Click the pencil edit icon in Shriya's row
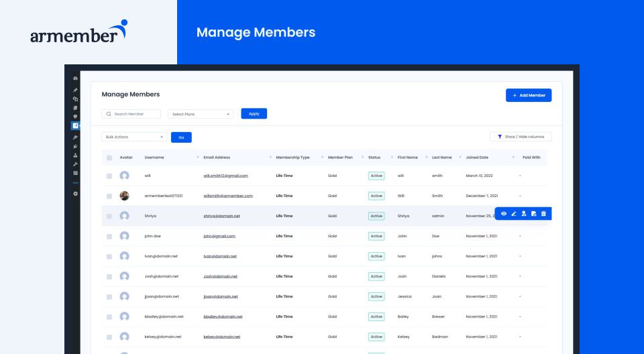The height and width of the screenshot is (354, 644). [x=514, y=214]
